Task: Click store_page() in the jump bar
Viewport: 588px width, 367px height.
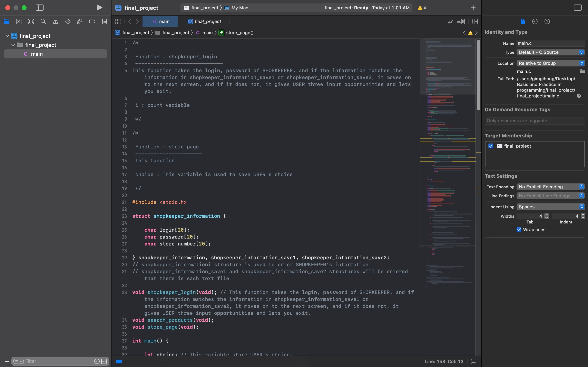Action: click(x=239, y=33)
